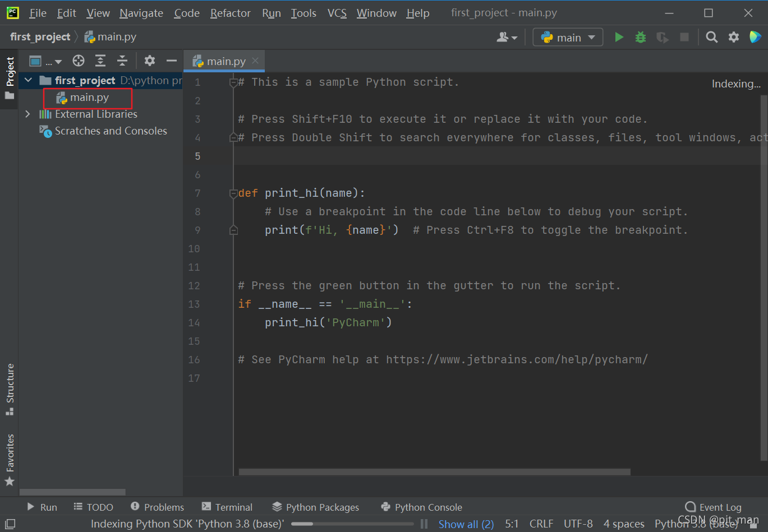Fold the print_hi function at line 7
Viewport: 768px width, 532px height.
pos(233,193)
